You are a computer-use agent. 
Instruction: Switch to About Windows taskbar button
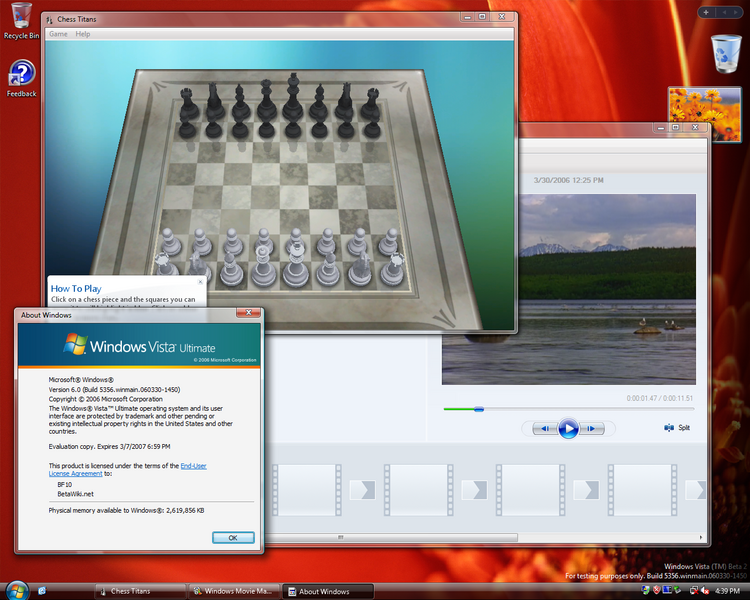pos(328,591)
